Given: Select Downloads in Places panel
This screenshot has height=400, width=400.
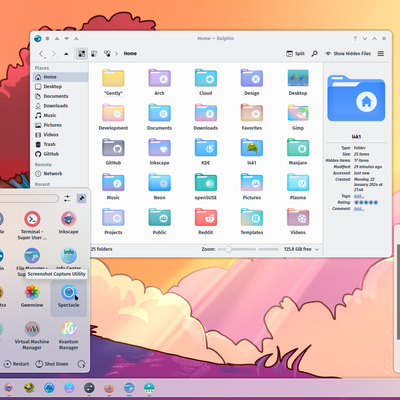Looking at the screenshot, I should pos(60,106).
